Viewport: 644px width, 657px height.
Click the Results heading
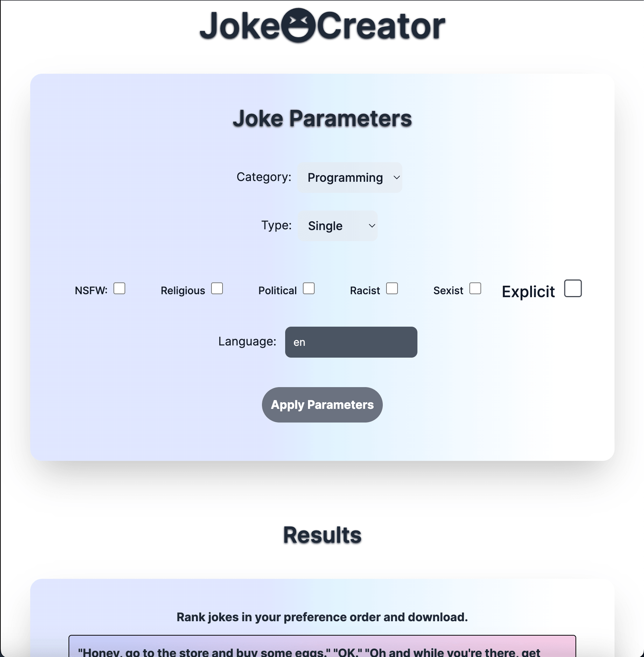tap(322, 535)
